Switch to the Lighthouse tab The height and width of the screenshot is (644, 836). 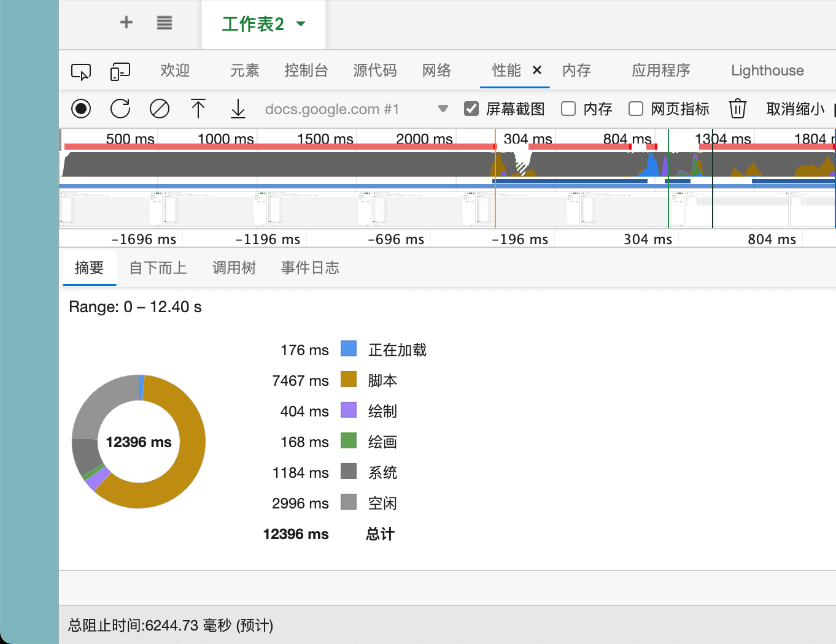[x=767, y=71]
